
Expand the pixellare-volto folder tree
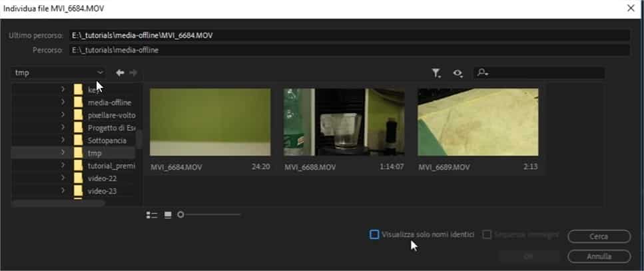[x=63, y=115]
